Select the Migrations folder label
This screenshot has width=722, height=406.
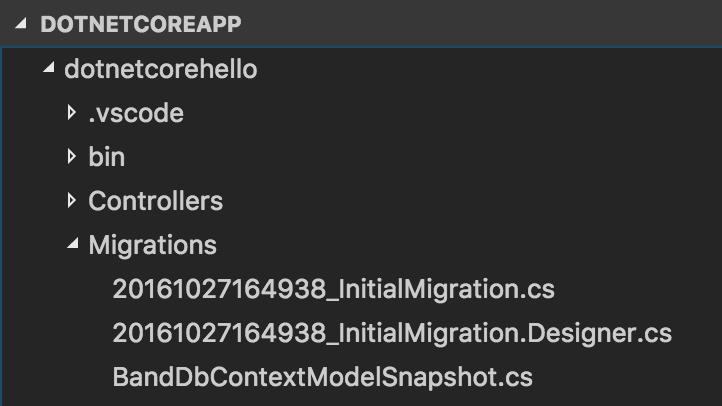coord(152,245)
